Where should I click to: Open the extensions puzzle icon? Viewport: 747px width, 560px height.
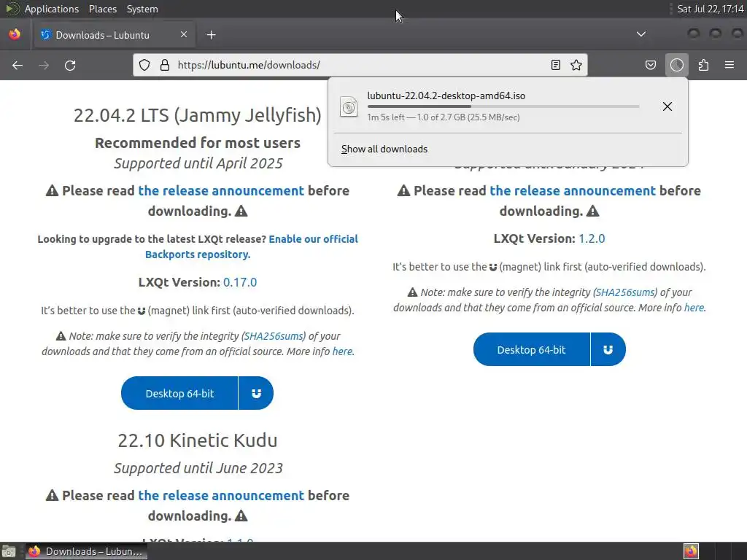pos(703,65)
